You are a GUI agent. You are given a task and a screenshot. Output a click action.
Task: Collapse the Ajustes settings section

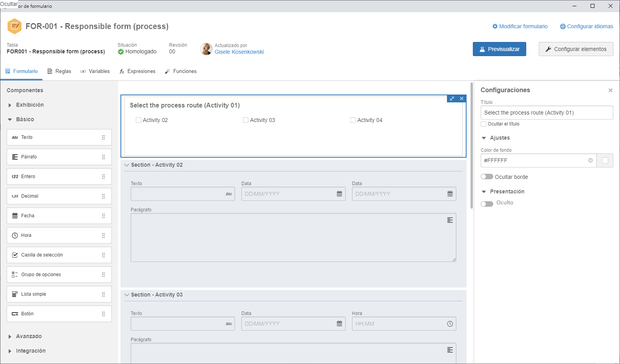tap(484, 138)
